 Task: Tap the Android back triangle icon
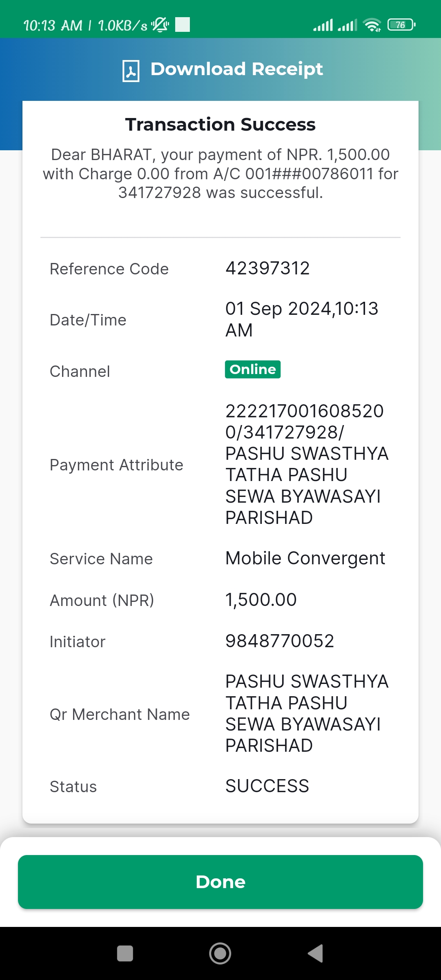(x=315, y=953)
